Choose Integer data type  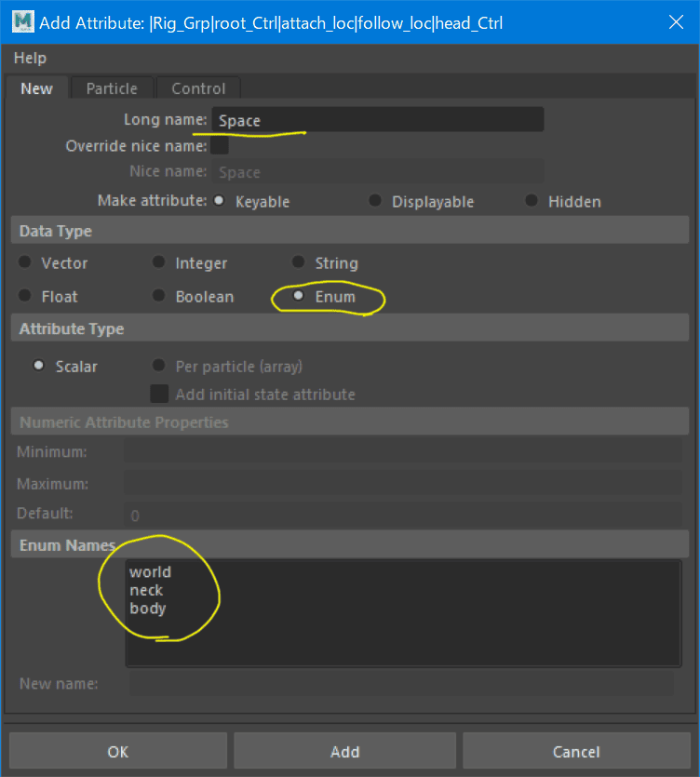click(x=158, y=262)
